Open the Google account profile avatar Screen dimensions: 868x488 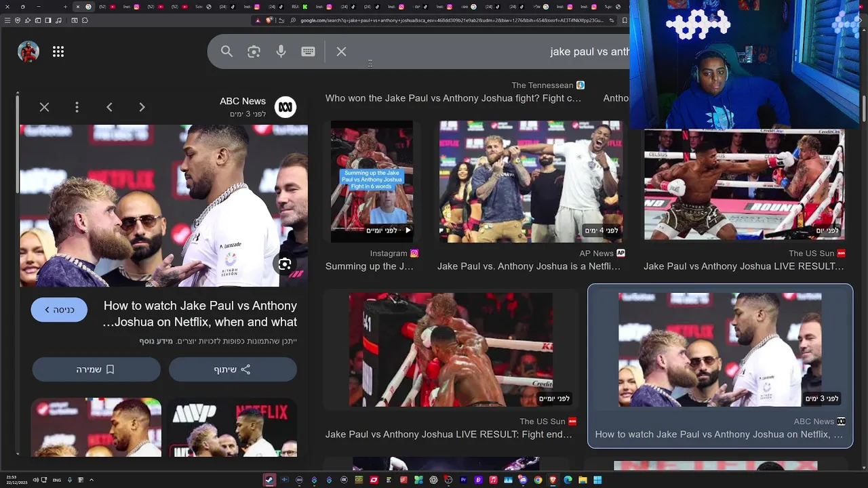[x=28, y=52]
